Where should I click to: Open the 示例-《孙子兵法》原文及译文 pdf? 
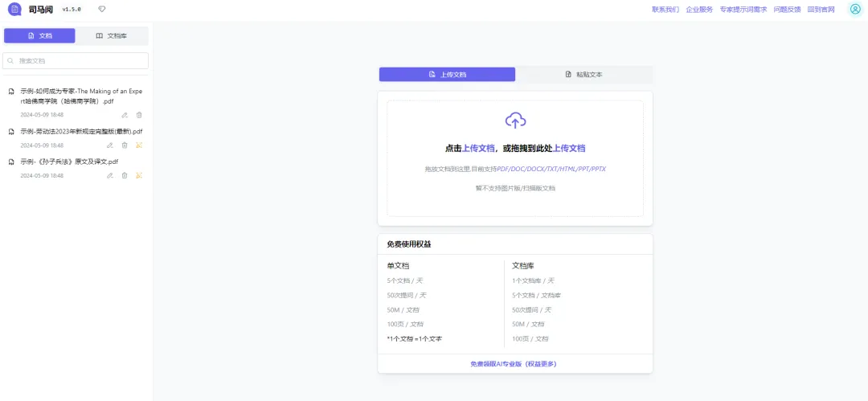(69, 162)
